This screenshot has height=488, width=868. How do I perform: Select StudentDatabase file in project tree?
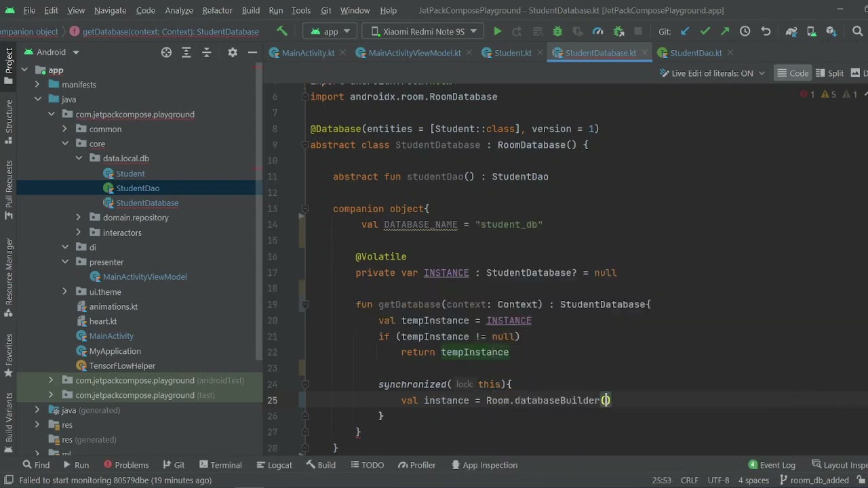147,203
